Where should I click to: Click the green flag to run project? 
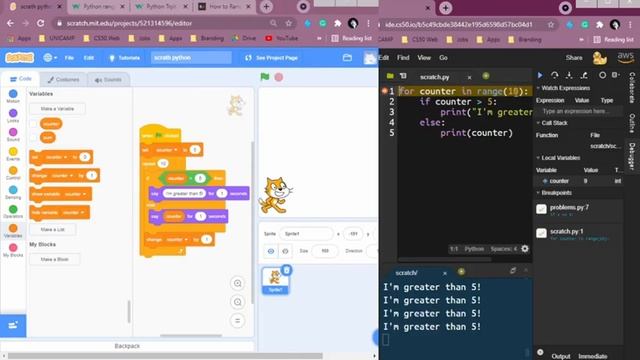click(264, 77)
